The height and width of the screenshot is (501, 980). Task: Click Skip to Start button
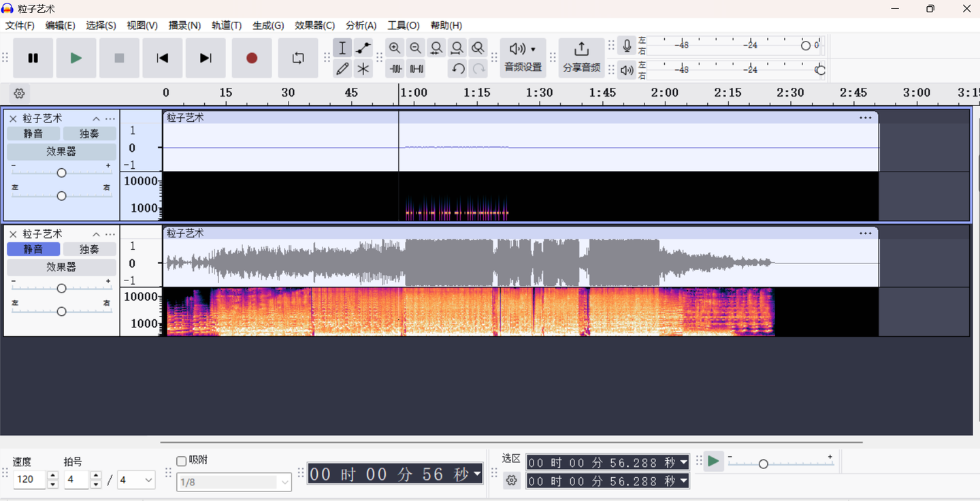click(163, 58)
